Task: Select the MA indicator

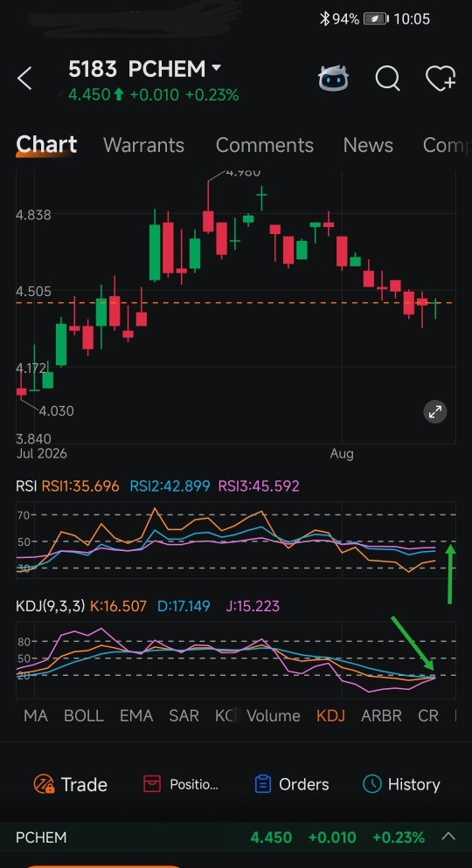Action: 36,715
